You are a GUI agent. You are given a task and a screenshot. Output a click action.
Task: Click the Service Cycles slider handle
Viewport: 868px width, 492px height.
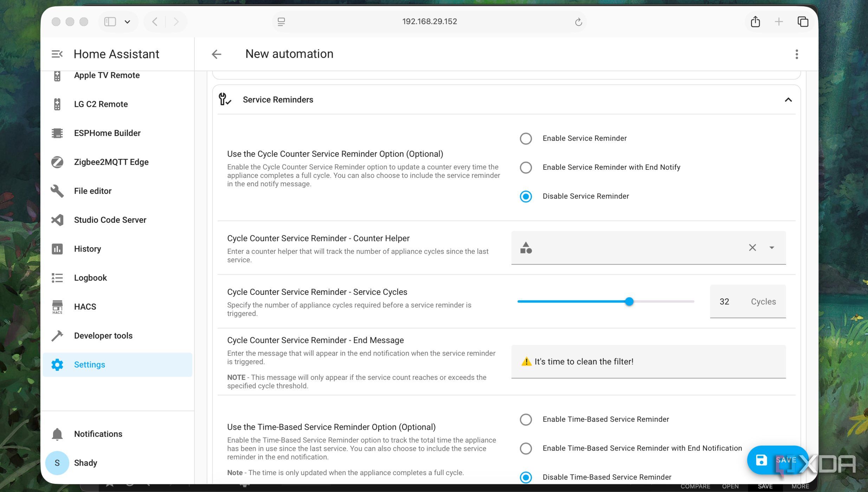coord(629,302)
